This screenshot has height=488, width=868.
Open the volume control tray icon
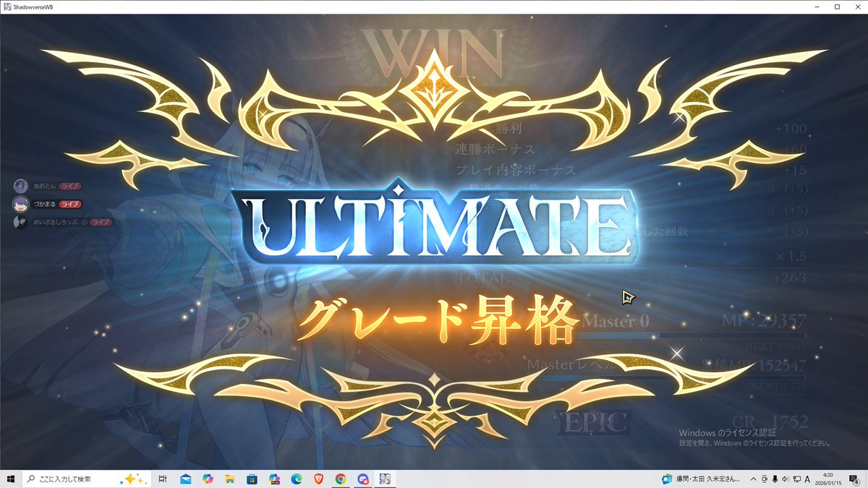tap(786, 479)
